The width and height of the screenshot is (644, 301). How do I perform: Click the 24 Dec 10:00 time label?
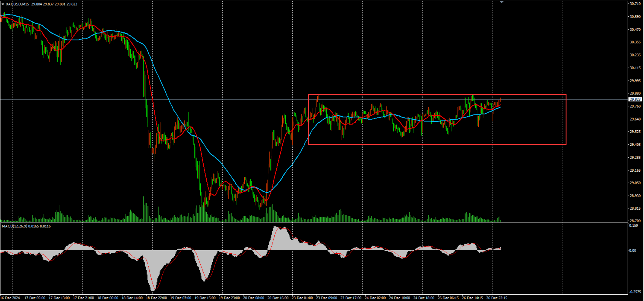click(x=399, y=298)
